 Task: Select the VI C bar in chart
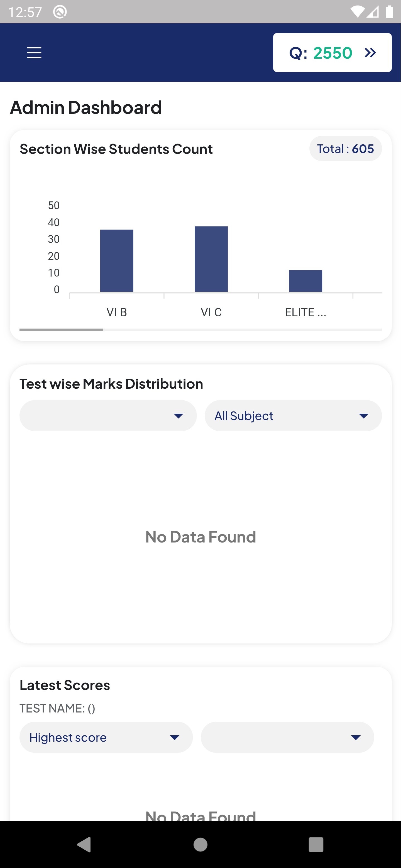point(211,259)
